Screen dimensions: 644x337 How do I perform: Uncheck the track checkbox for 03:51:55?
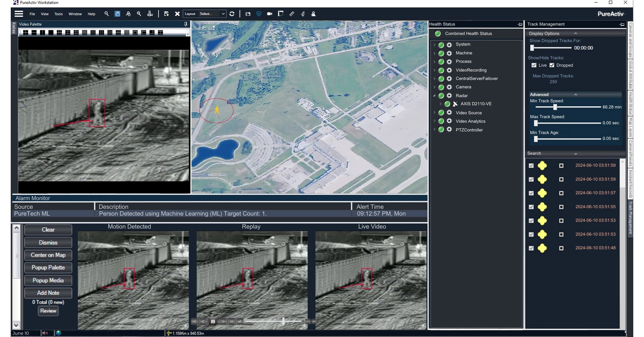pyautogui.click(x=531, y=207)
